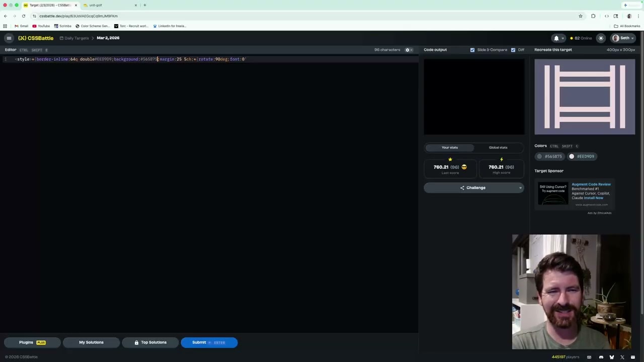
Task: Open the browser extensions icon
Action: [593, 16]
